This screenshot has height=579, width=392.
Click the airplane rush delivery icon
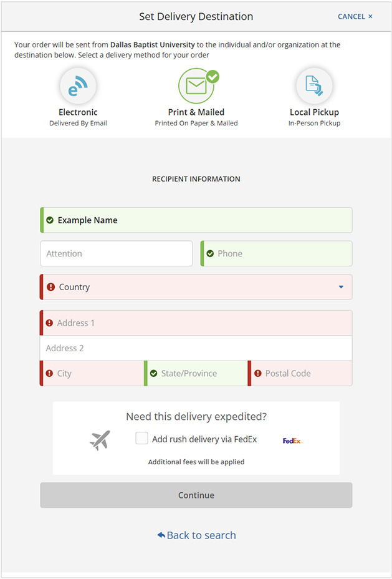click(100, 440)
